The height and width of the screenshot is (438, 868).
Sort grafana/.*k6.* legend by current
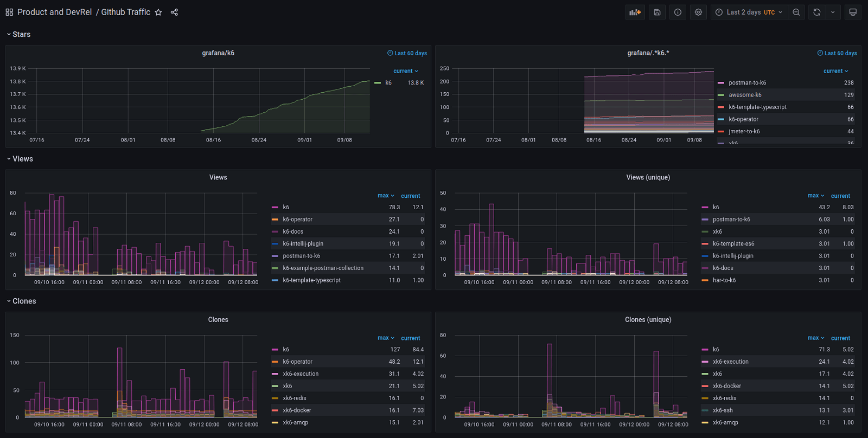[835, 71]
